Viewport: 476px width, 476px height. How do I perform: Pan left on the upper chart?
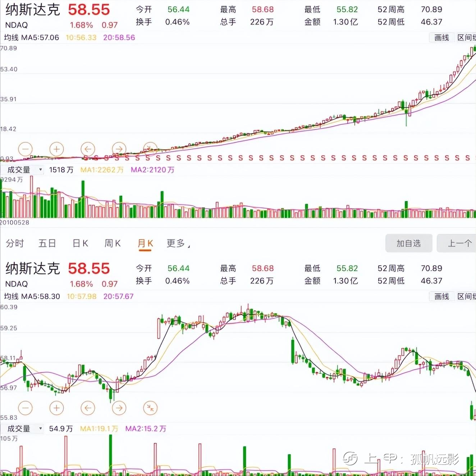pos(88,148)
